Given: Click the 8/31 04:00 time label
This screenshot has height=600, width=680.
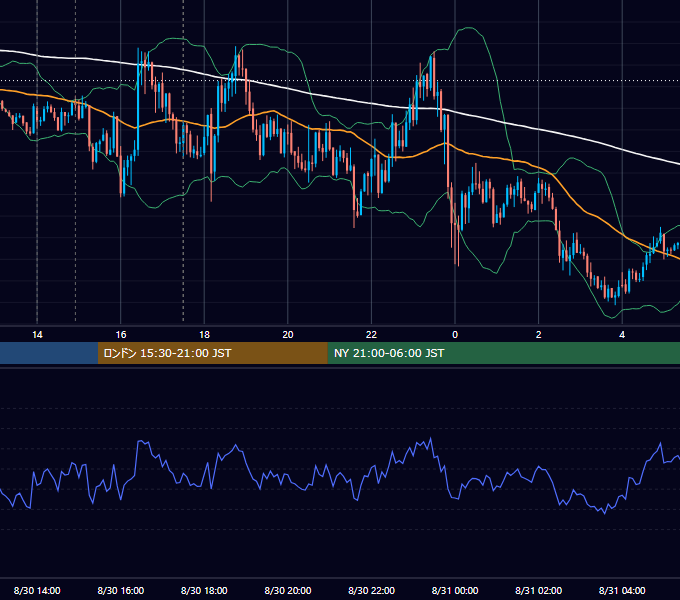Looking at the screenshot, I should coord(622,590).
